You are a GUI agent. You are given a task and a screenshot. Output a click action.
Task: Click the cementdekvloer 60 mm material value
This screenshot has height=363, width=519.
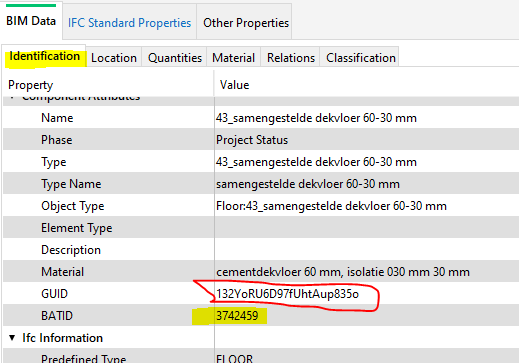pos(343,272)
